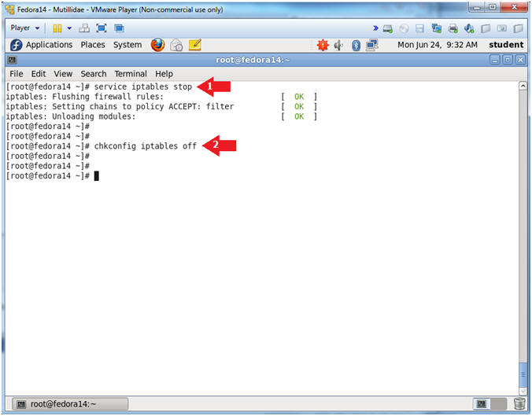Click the sound card device icon
Viewport: 532px width, 416px height.
pyautogui.click(x=469, y=28)
